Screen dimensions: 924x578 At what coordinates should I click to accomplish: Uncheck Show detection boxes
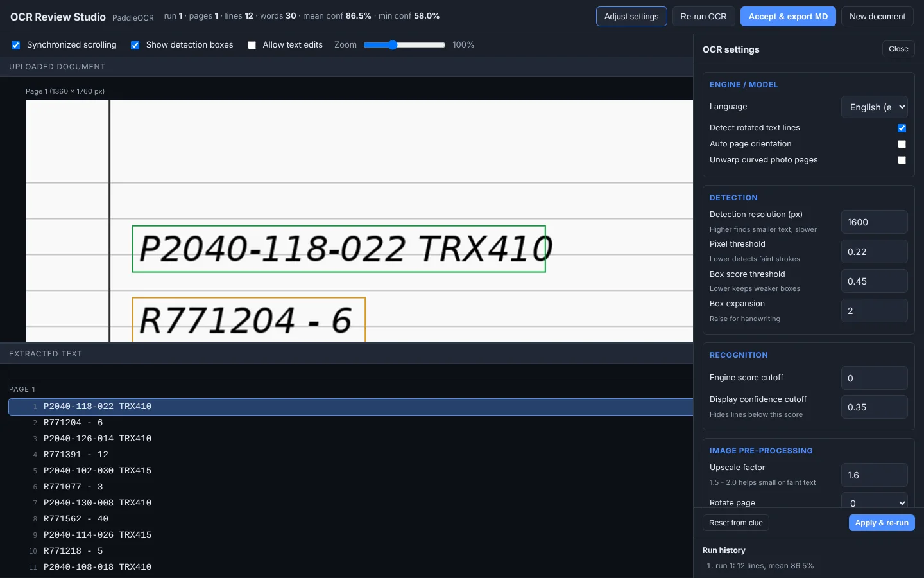pos(135,45)
